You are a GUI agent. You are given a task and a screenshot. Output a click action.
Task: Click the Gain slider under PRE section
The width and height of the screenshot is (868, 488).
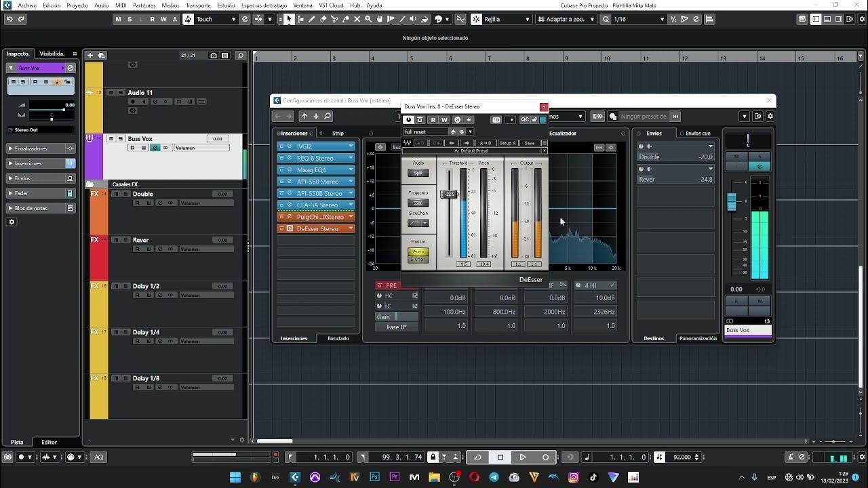pyautogui.click(x=397, y=317)
